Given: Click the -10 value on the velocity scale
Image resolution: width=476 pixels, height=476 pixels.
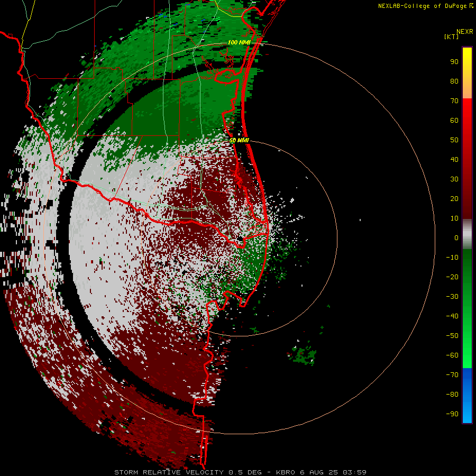Looking at the screenshot, I should tap(452, 258).
